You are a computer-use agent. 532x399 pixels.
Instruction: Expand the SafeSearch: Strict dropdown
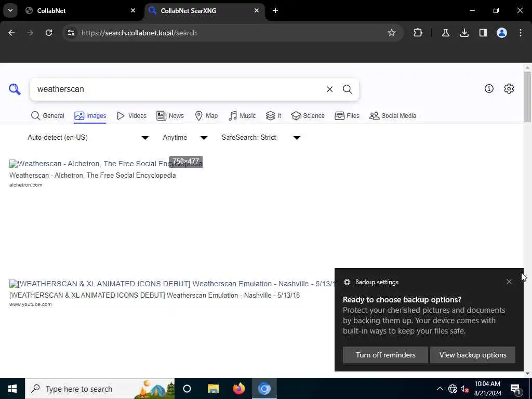(x=261, y=137)
